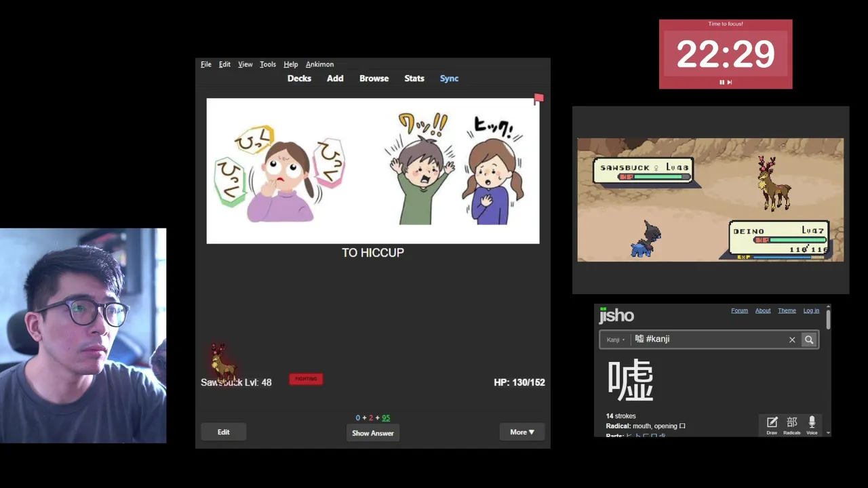Click the 22:29 timer display
The height and width of the screenshot is (488, 868).
pyautogui.click(x=726, y=54)
